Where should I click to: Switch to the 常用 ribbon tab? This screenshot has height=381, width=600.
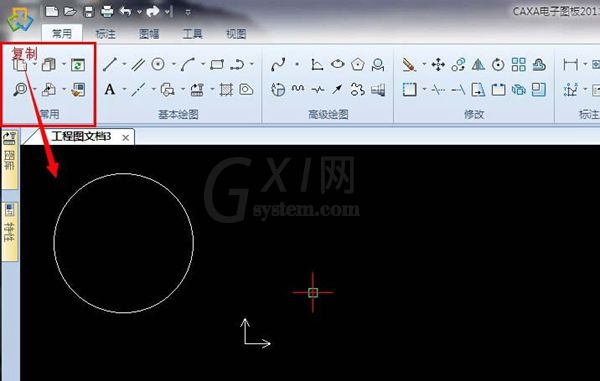(62, 34)
